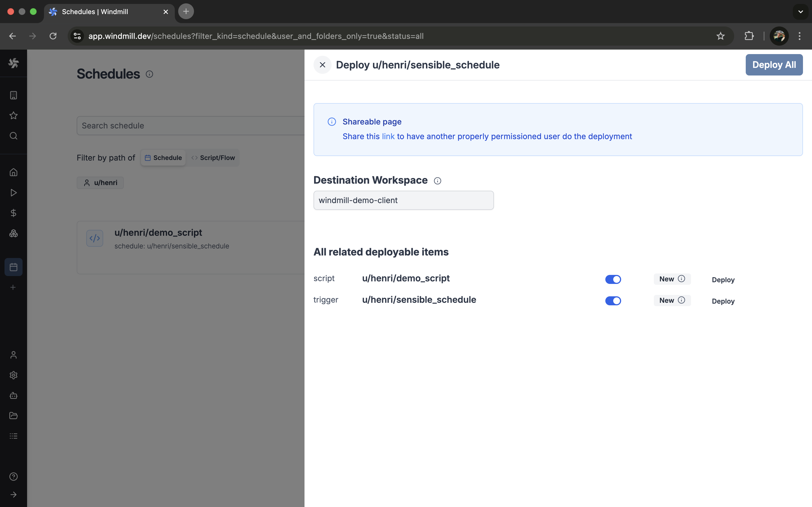Toggle off sensible_schedule trigger deployment switch

613,301
